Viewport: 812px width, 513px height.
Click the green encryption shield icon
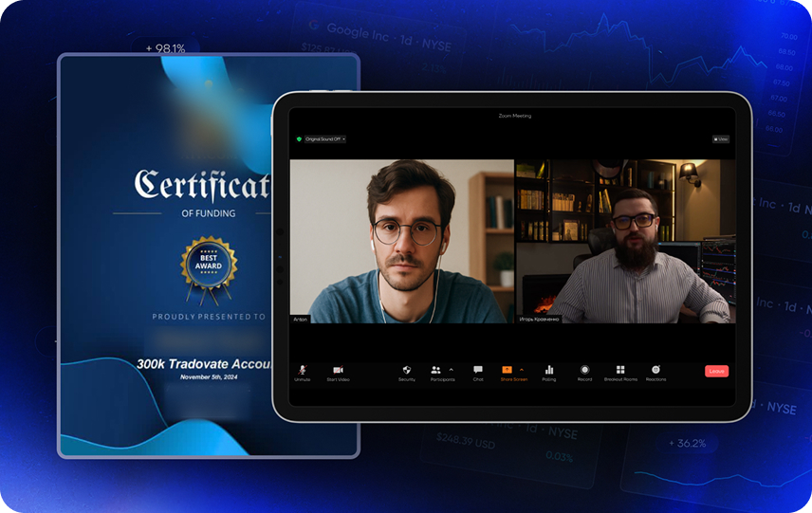click(299, 139)
